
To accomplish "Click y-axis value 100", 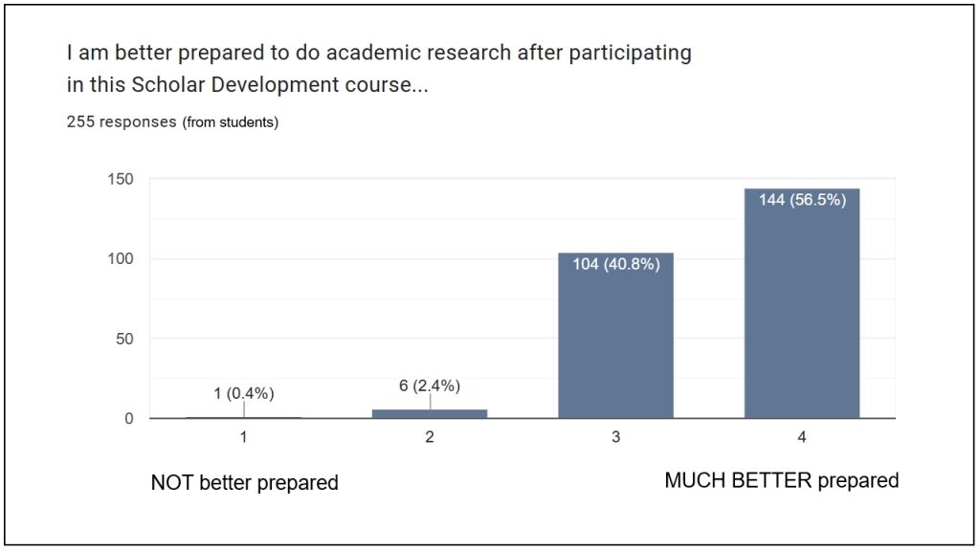I will tap(121, 258).
